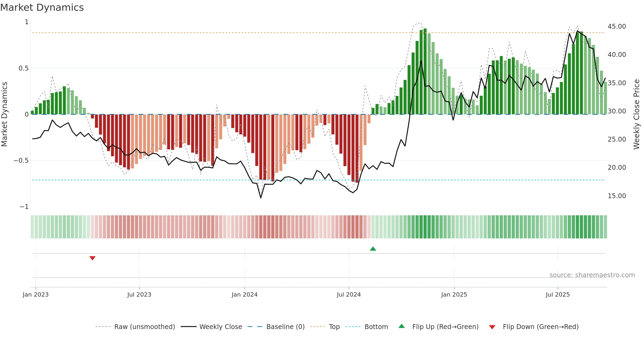Click the green Flip Up triangle marker

[373, 249]
